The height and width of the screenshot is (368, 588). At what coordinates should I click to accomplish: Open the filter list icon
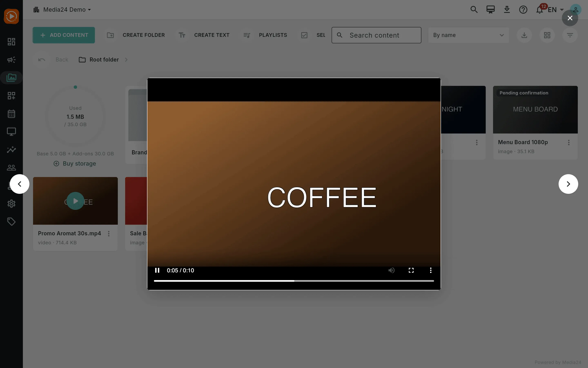(570, 35)
